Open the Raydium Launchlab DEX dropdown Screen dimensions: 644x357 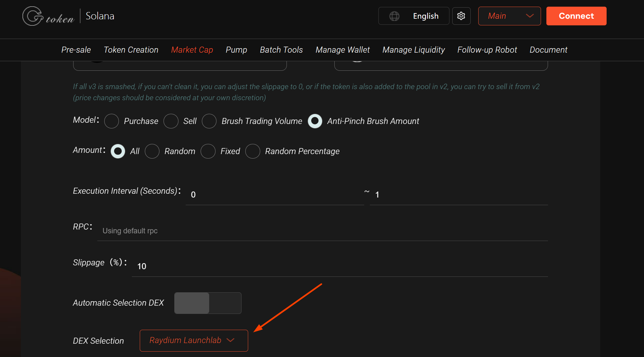click(194, 341)
